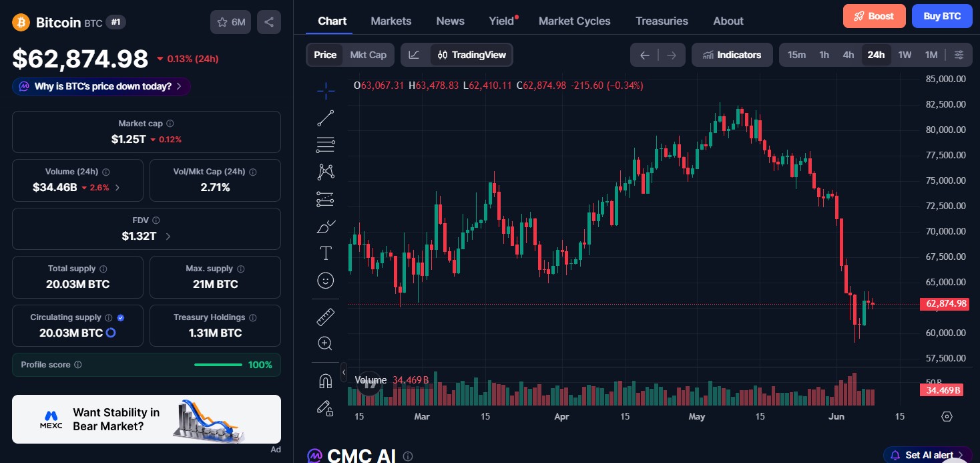Image resolution: width=980 pixels, height=463 pixels.
Task: Toggle lock all drawing tools
Action: [x=326, y=408]
